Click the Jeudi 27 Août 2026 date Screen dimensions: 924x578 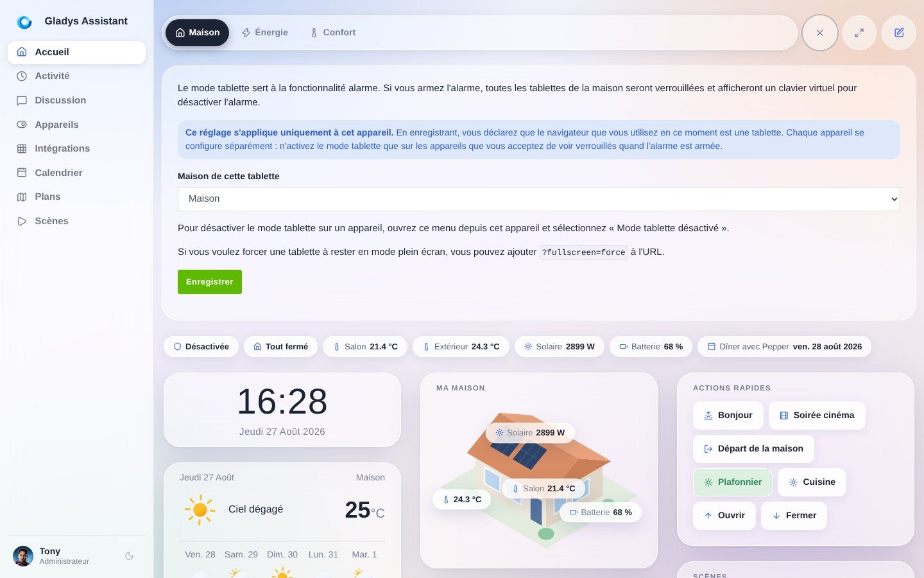click(x=282, y=432)
